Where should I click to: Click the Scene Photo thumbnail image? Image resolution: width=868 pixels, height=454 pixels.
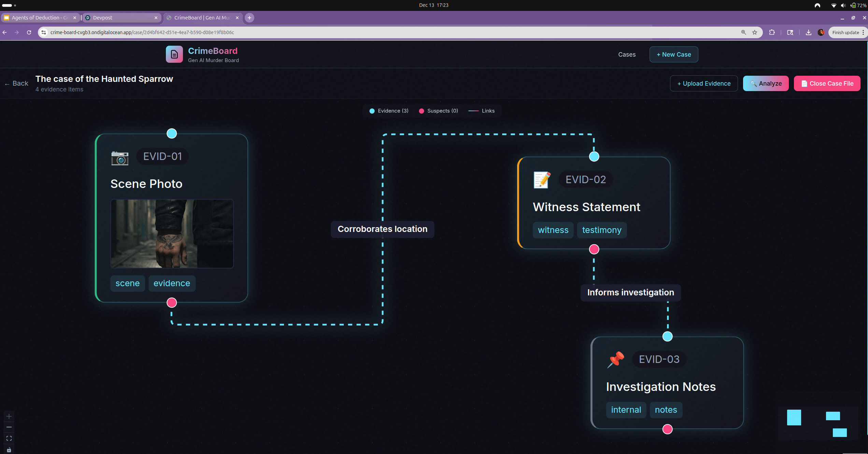click(x=172, y=234)
